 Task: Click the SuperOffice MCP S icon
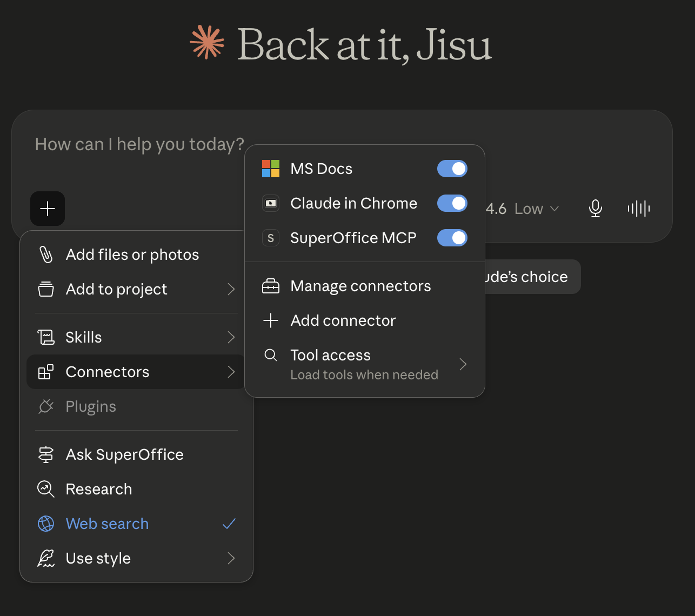tap(271, 238)
